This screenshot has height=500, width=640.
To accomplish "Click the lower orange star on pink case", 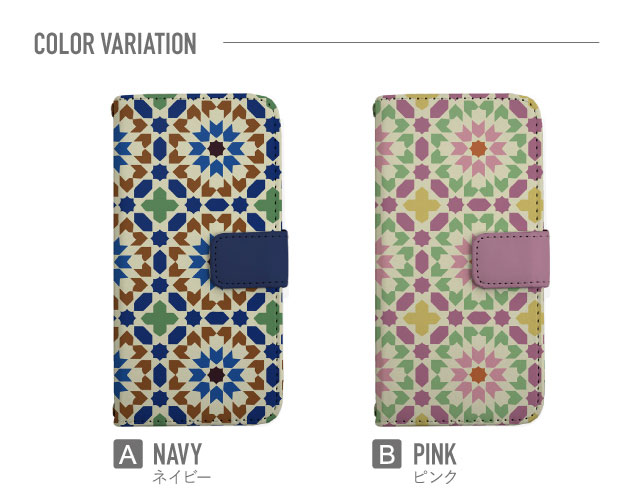I will click(x=478, y=375).
